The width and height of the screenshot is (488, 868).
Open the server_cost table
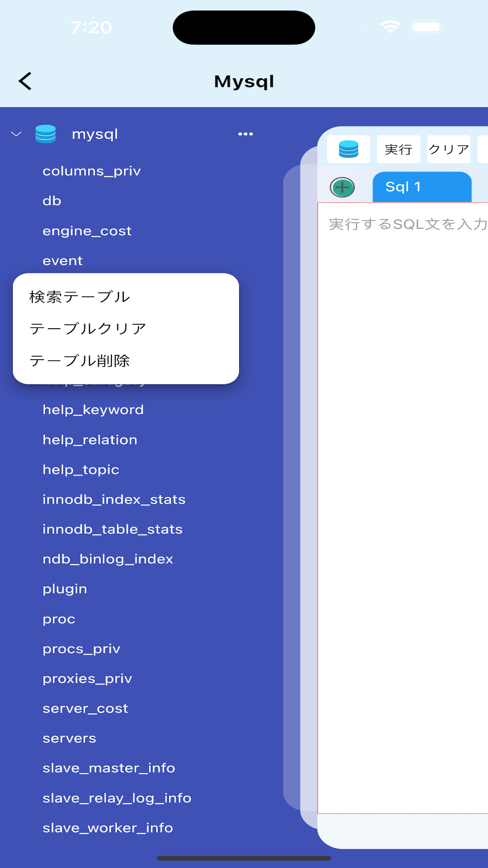pos(85,708)
